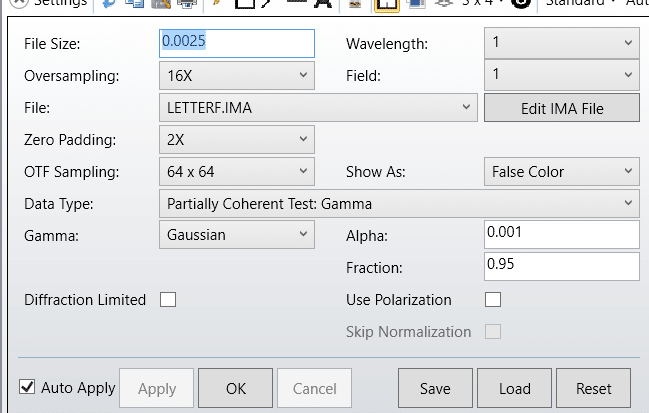649x413 pixels.
Task: Open the Show As False Color dropdown
Action: pyautogui.click(x=561, y=172)
